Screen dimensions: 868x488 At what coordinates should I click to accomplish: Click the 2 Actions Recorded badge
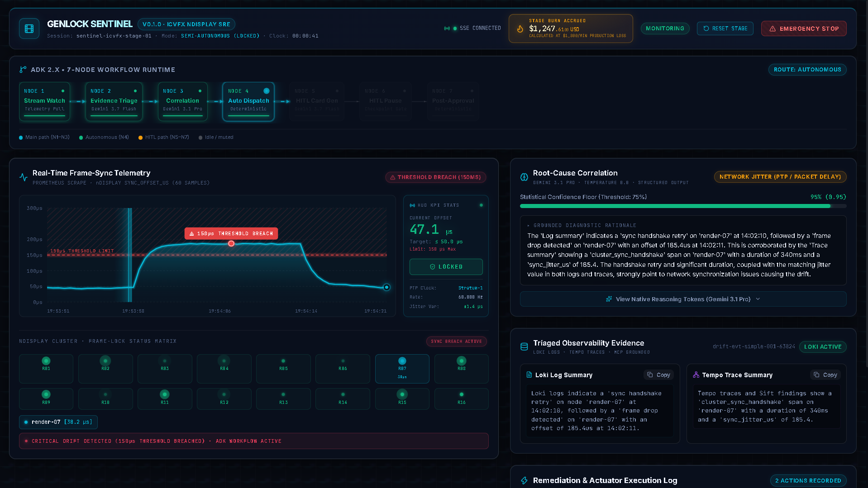click(x=808, y=481)
